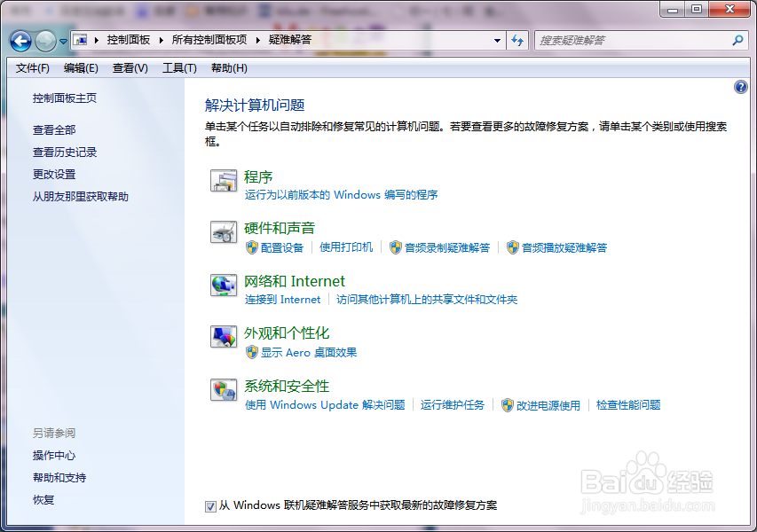The height and width of the screenshot is (532, 757).
Task: Click shield icon beside 显示 Aero 桌面效果
Action: point(251,353)
